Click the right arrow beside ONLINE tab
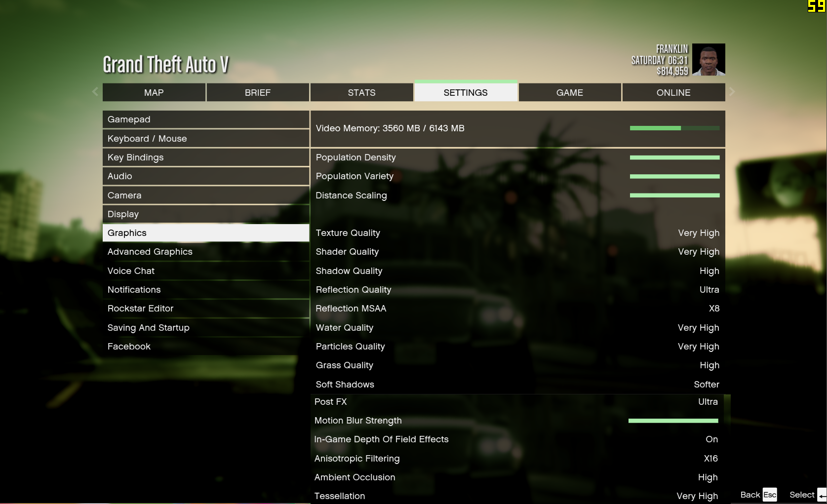The width and height of the screenshot is (827, 504). click(x=732, y=92)
